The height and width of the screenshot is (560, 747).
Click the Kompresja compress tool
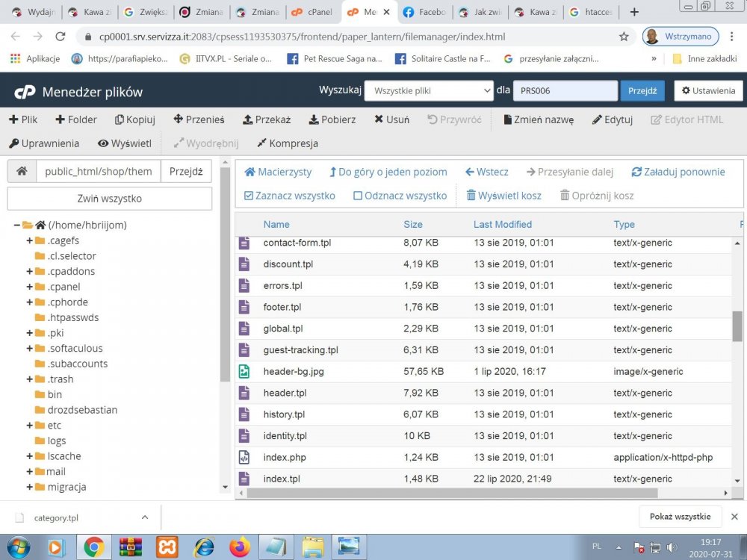click(x=288, y=143)
